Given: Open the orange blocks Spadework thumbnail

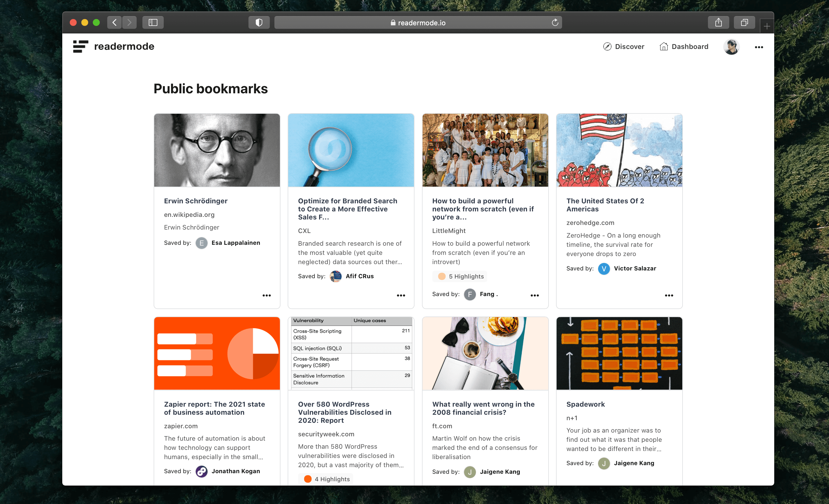Looking at the screenshot, I should tap(619, 353).
